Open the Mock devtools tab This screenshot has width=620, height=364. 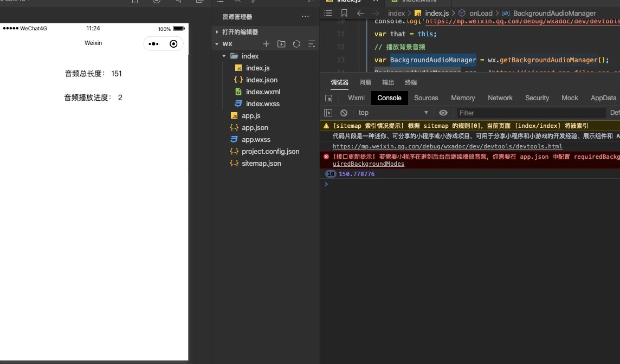(x=570, y=98)
